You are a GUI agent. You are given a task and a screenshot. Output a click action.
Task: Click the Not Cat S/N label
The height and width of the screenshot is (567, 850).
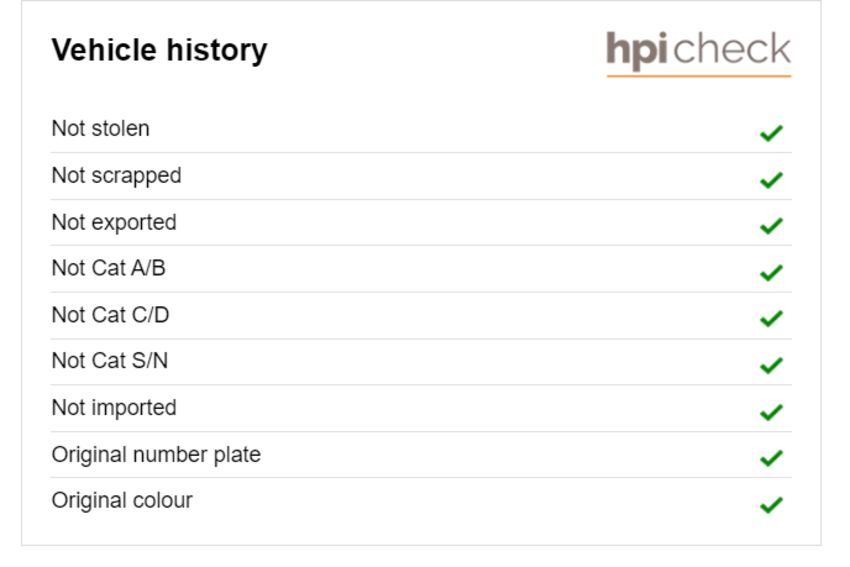pyautogui.click(x=110, y=361)
